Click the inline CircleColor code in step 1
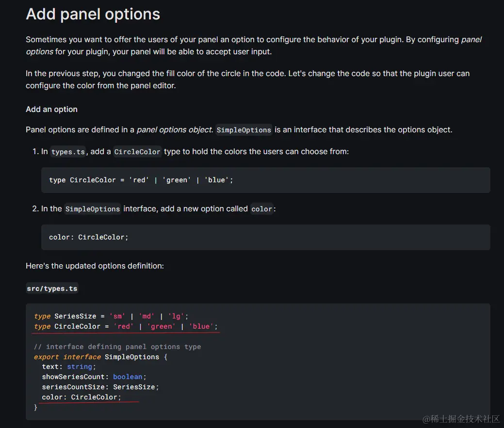The height and width of the screenshot is (428, 504). [137, 152]
